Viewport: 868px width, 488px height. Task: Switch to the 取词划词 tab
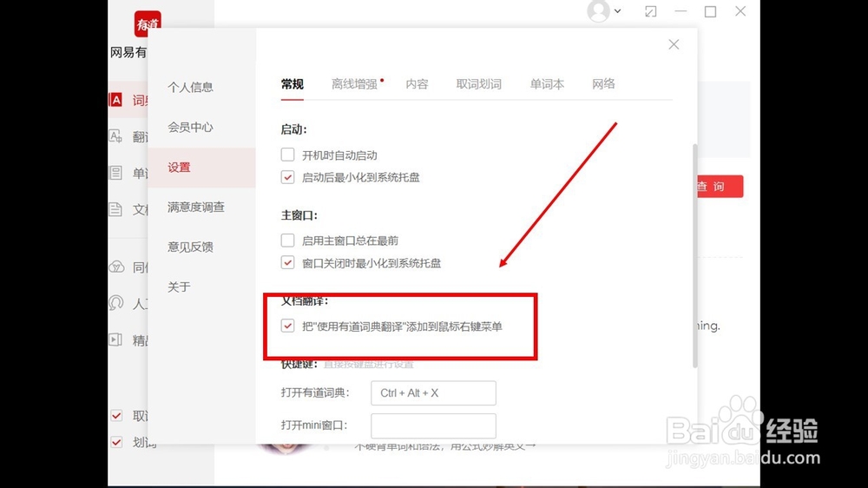tap(479, 84)
